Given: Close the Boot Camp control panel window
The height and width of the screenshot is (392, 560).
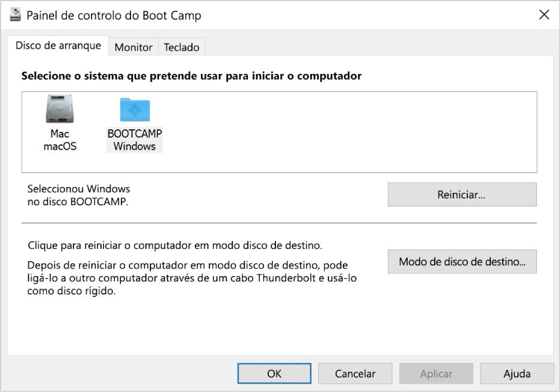Looking at the screenshot, I should (x=544, y=14).
